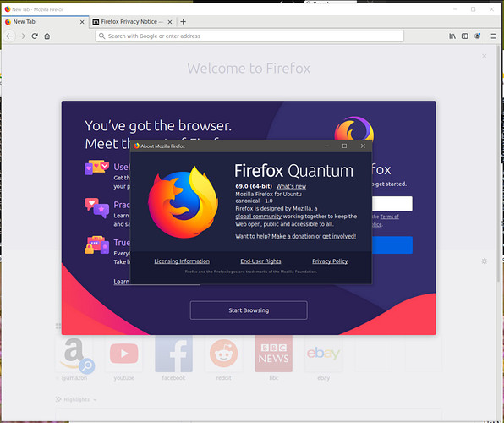504x423 pixels.
Task: Open the What's new link
Action: click(x=291, y=186)
